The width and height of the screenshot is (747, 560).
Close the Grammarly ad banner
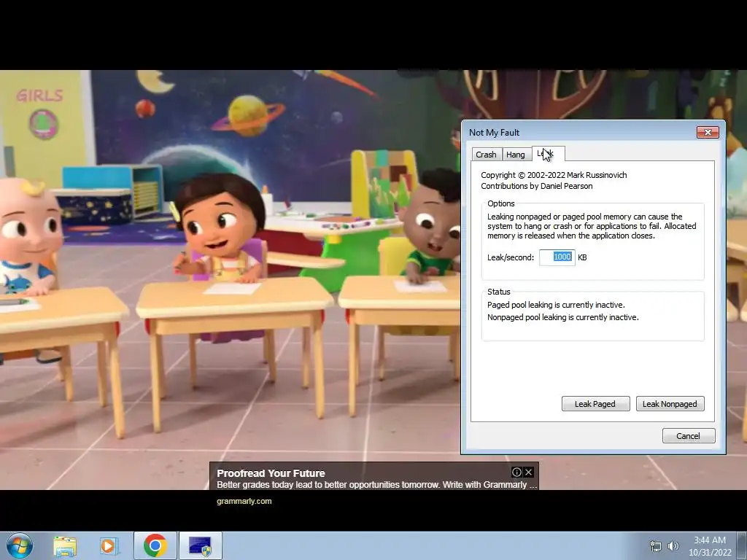[528, 472]
